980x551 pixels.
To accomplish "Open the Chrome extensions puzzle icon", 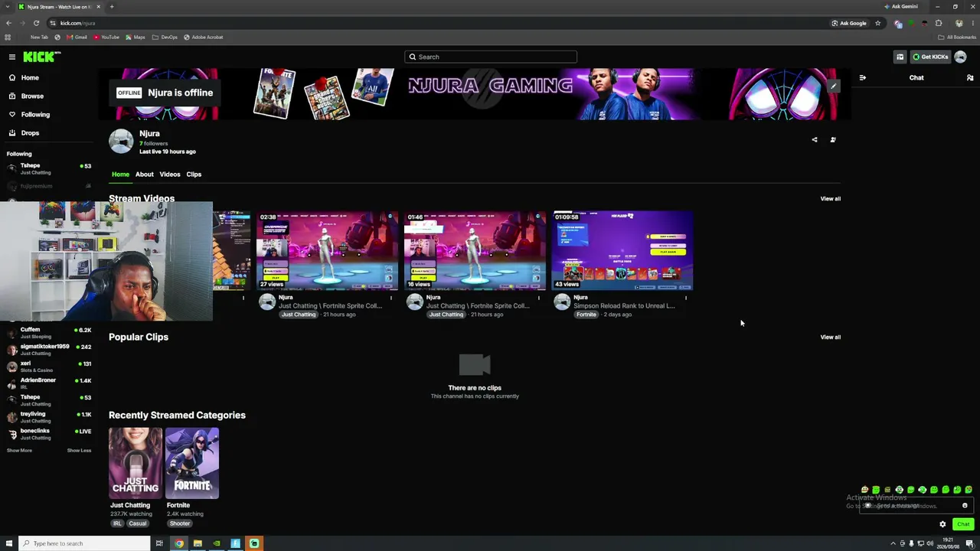I will pos(939,23).
